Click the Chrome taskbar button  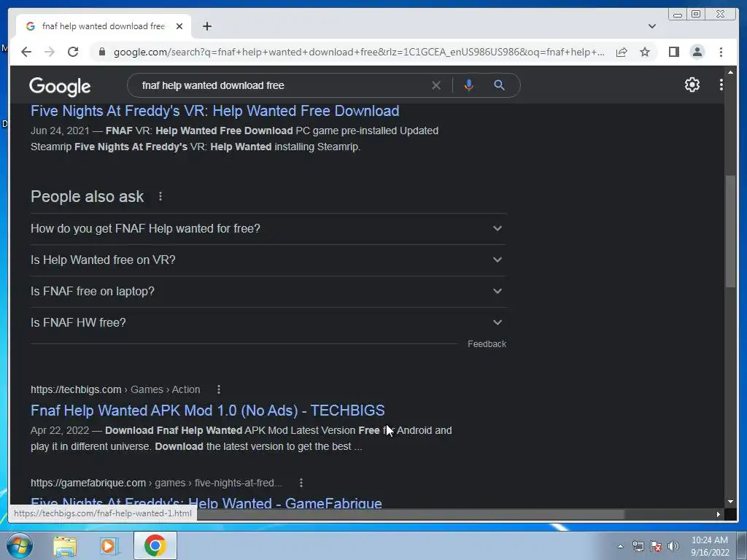tap(155, 545)
